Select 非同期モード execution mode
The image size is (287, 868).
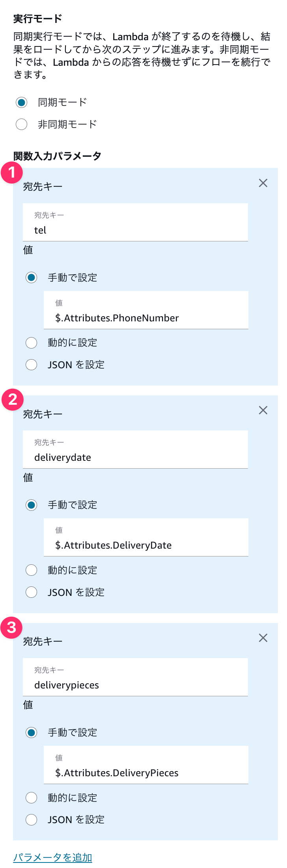(21, 124)
